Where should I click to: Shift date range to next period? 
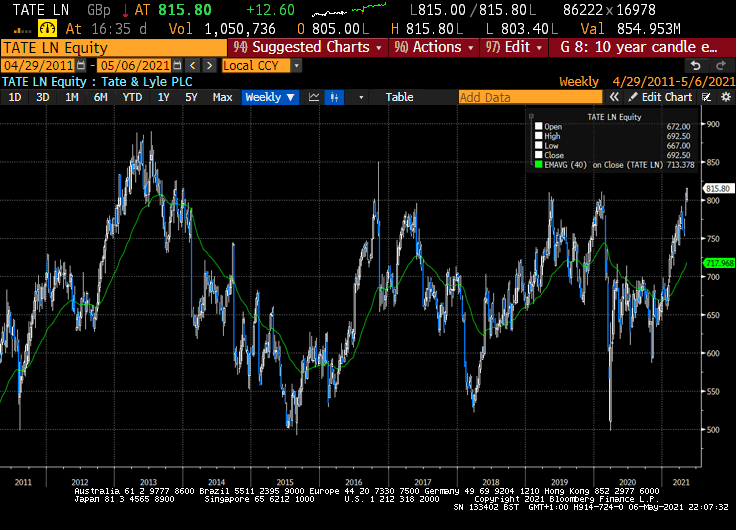[209, 65]
